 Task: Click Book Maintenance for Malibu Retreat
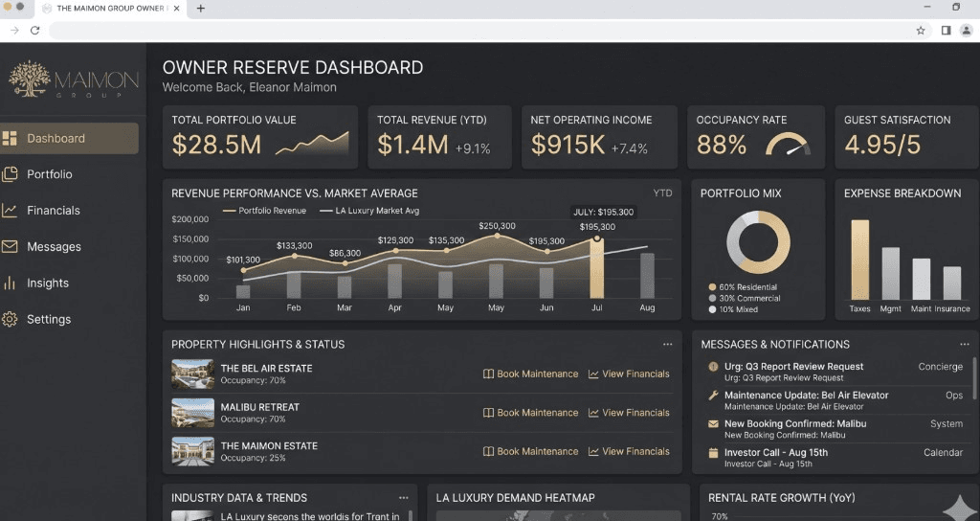coord(530,413)
